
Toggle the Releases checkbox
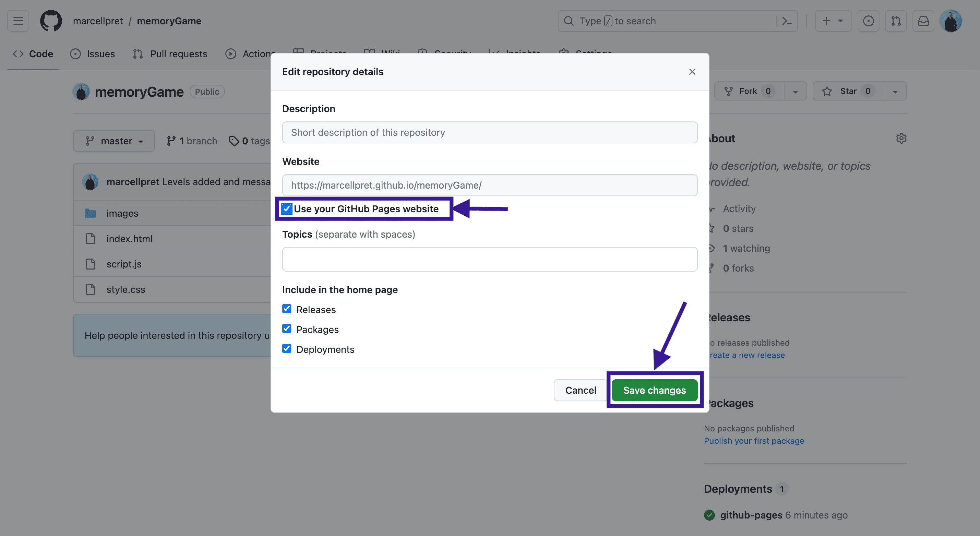(x=286, y=309)
